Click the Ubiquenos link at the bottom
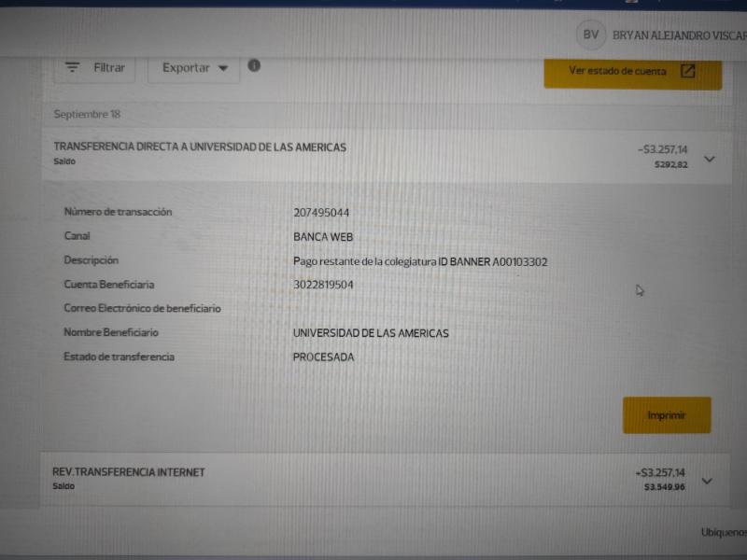This screenshot has width=747, height=560. point(724,532)
